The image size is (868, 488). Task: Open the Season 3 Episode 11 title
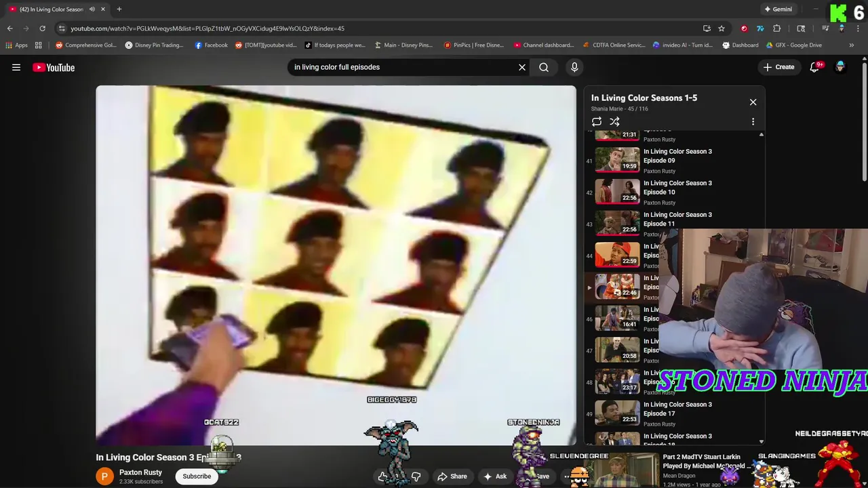point(677,219)
